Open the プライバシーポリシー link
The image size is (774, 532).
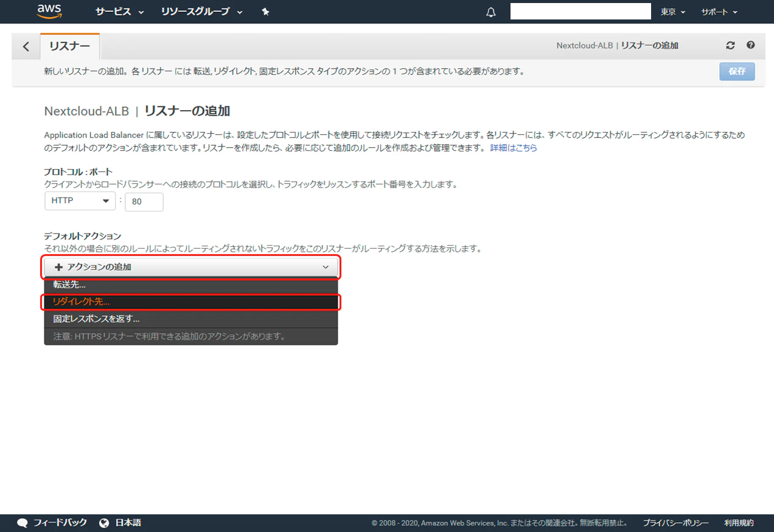pyautogui.click(x=675, y=523)
